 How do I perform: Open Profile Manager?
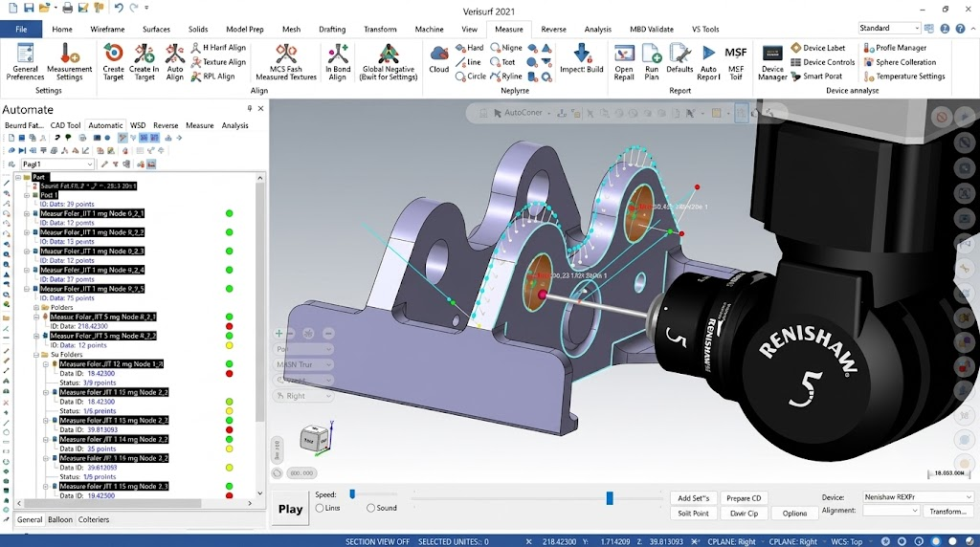click(x=895, y=48)
